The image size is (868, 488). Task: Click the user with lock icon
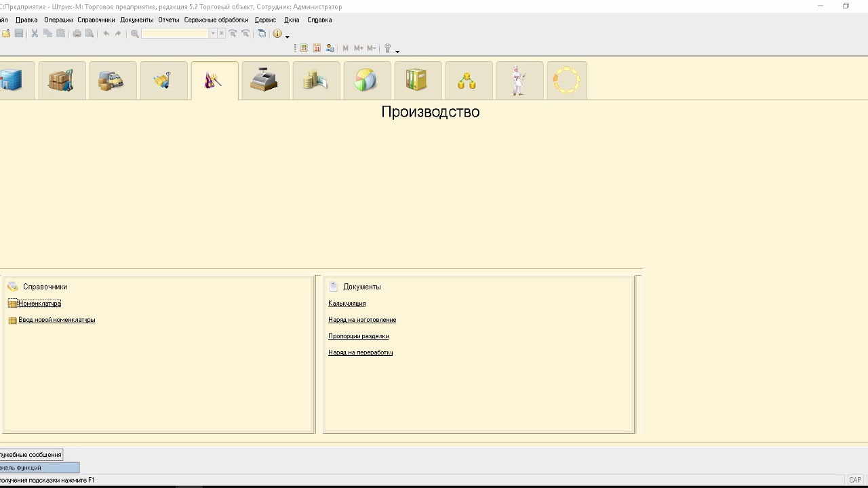[330, 48]
